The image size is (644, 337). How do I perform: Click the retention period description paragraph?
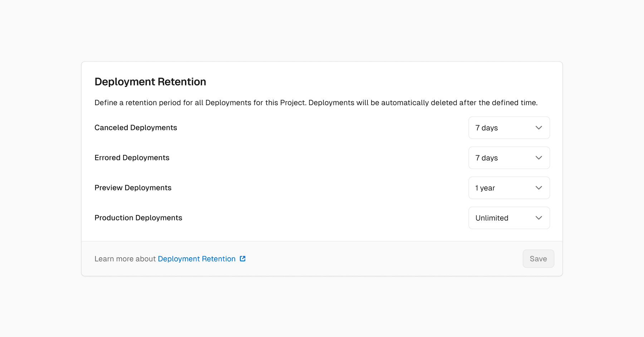(316, 103)
